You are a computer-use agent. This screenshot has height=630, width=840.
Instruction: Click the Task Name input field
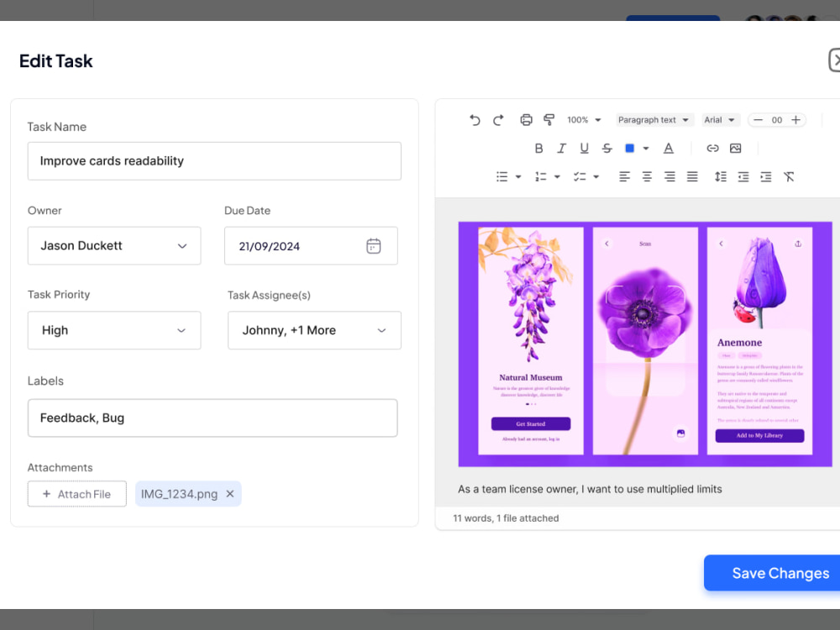pos(214,161)
